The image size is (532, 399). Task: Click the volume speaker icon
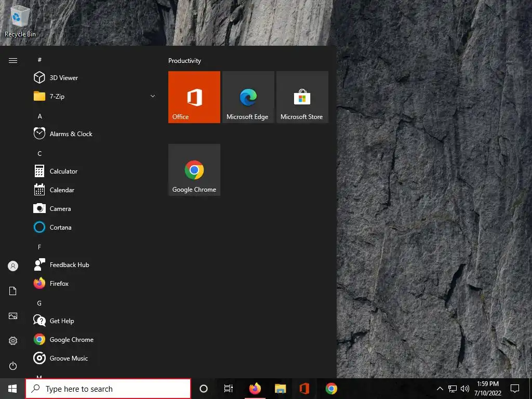click(x=465, y=389)
